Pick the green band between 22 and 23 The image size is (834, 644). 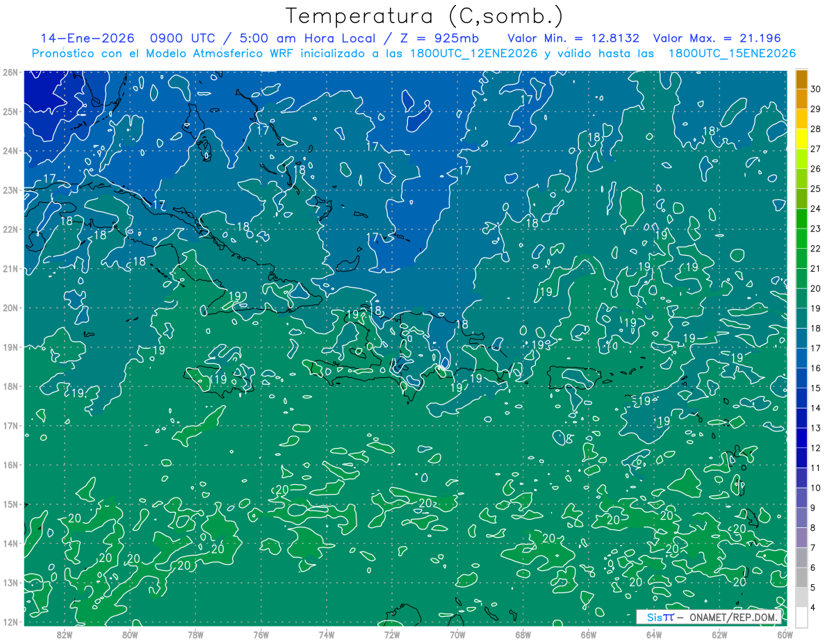(801, 238)
